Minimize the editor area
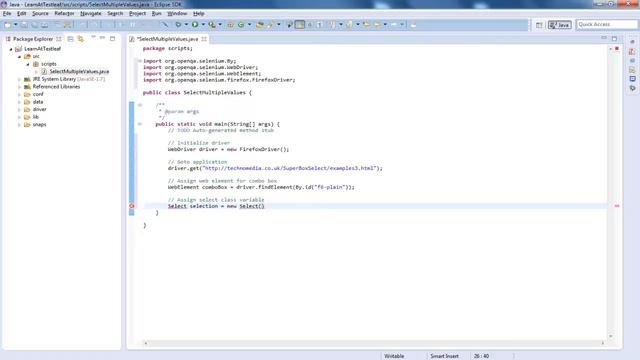This screenshot has height=360, width=640. click(x=604, y=38)
